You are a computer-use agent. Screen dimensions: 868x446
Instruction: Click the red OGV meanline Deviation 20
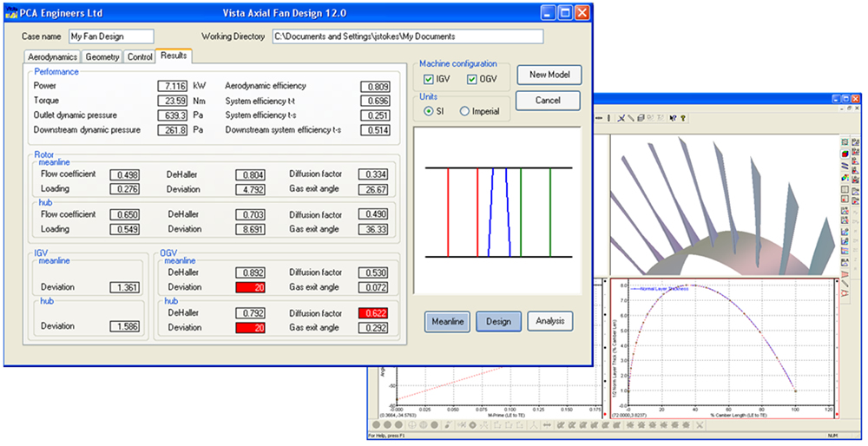pyautogui.click(x=250, y=288)
